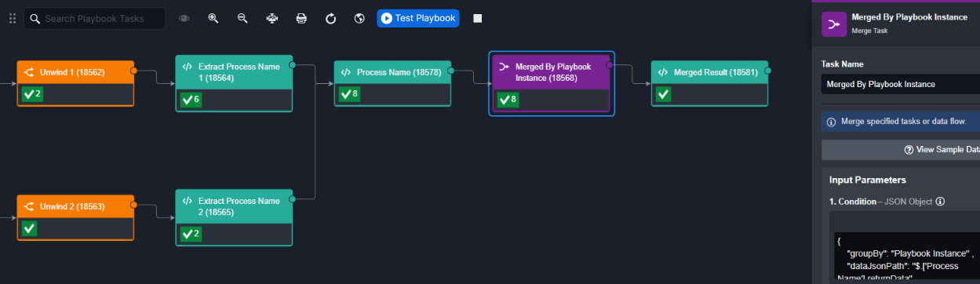Click the Search Playbook Tasks field
The image size is (980, 284).
pyautogui.click(x=94, y=18)
